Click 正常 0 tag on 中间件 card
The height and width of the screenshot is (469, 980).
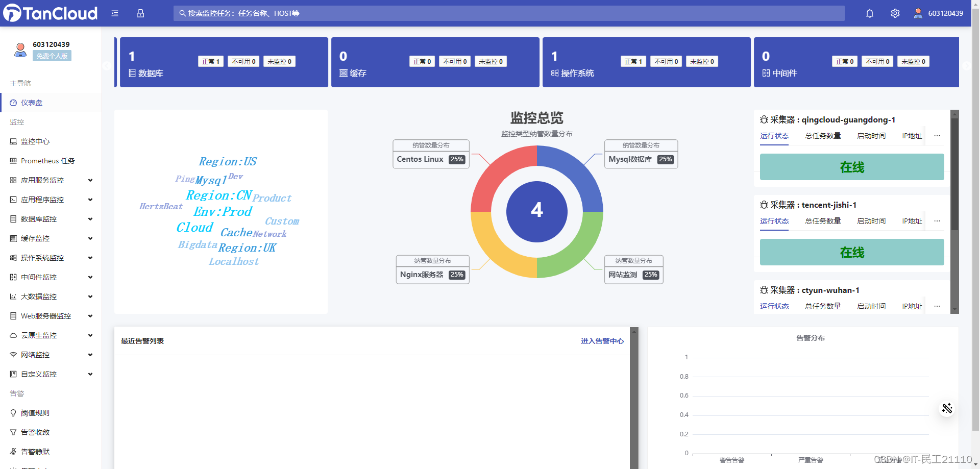coord(845,61)
